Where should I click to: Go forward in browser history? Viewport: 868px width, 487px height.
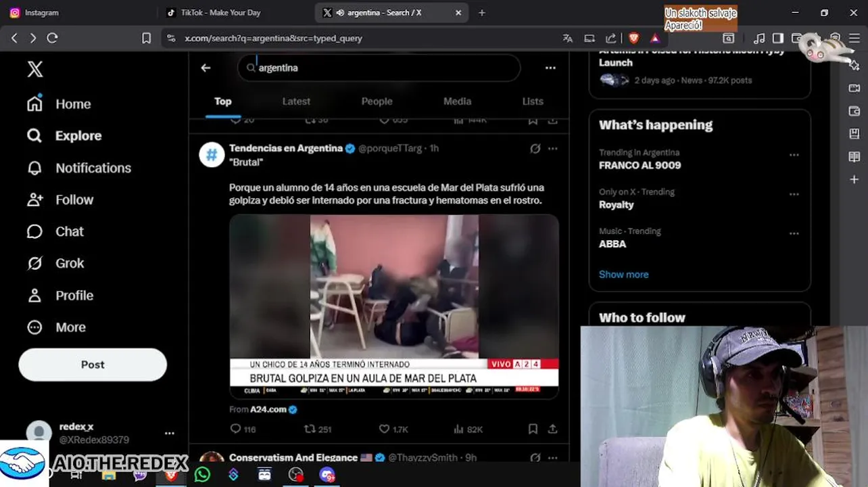tap(32, 39)
